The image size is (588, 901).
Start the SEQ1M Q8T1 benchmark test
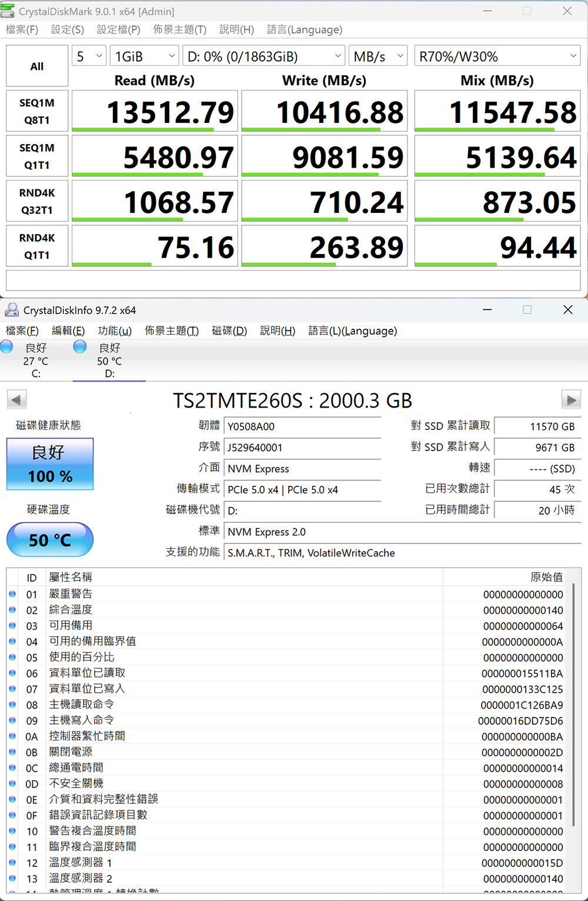click(37, 111)
